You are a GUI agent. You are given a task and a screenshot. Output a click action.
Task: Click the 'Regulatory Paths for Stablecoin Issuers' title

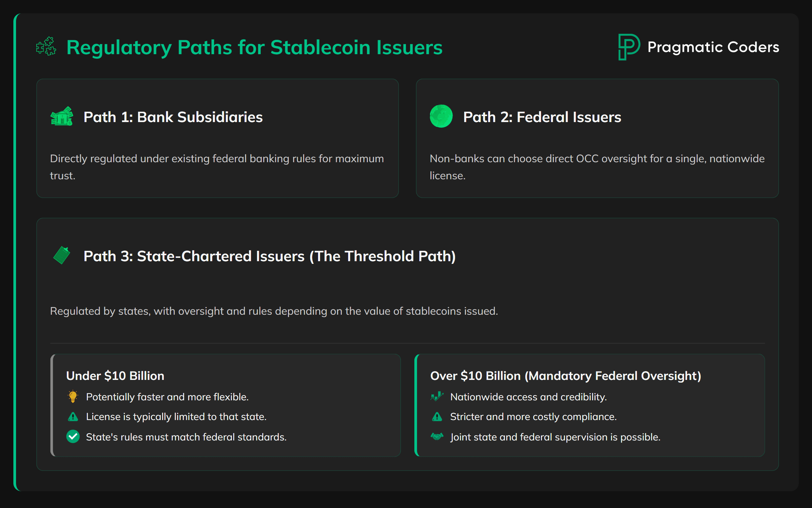(x=254, y=47)
